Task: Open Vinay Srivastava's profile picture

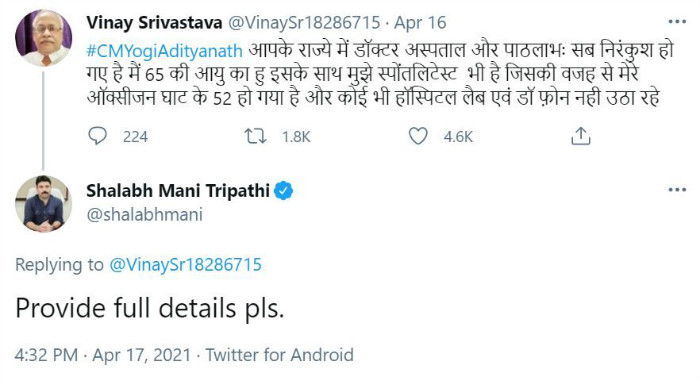Action: (43, 38)
